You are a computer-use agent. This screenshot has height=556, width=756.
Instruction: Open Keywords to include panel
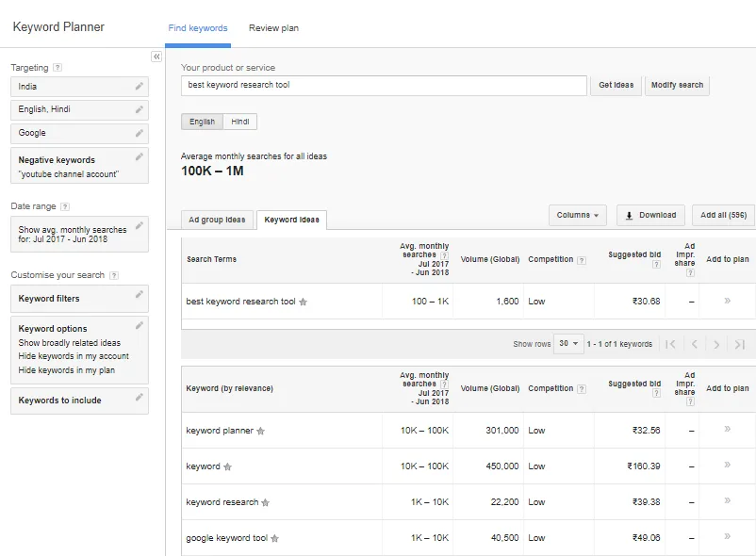pos(79,401)
